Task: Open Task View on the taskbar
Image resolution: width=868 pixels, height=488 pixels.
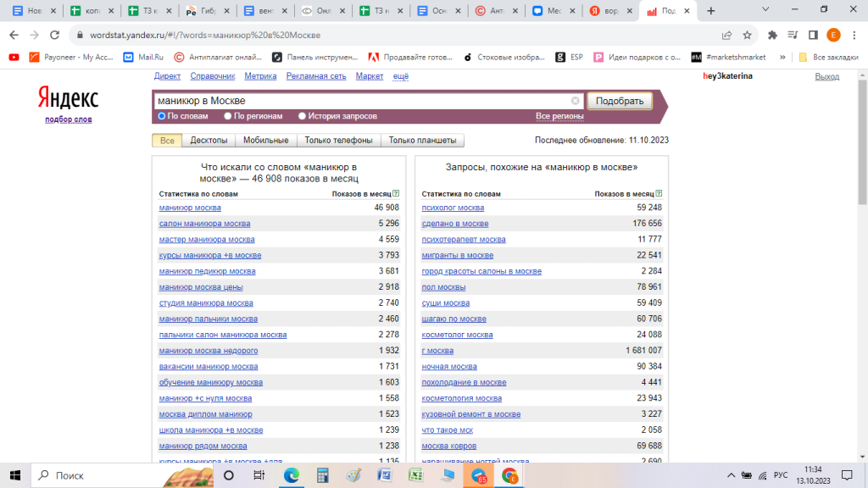Action: point(259,475)
